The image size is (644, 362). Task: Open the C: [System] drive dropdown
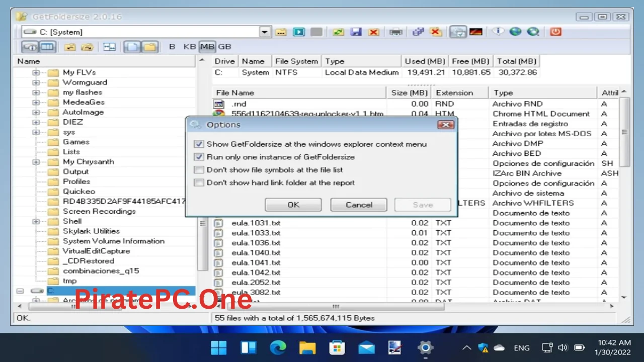pos(265,32)
